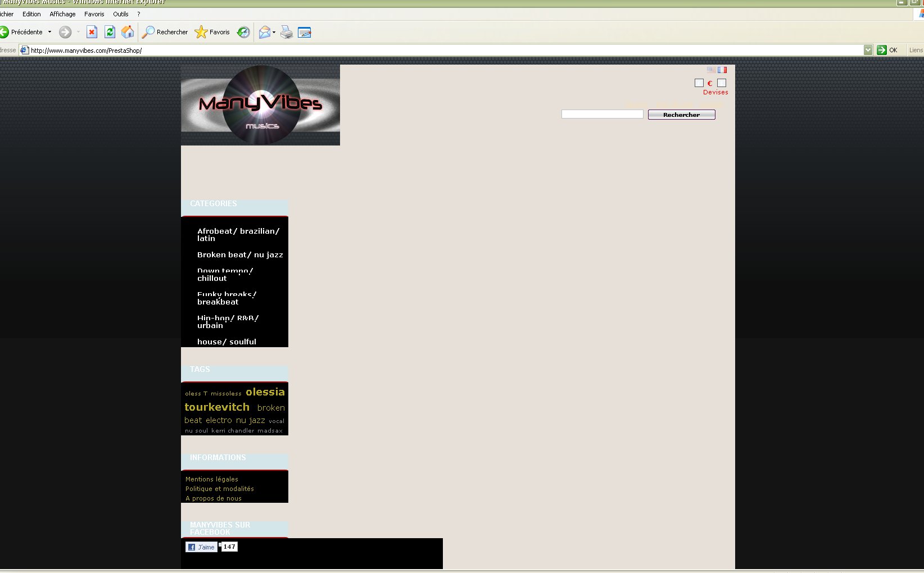924x573 pixels.
Task: Open the Outils menu
Action: coord(121,14)
